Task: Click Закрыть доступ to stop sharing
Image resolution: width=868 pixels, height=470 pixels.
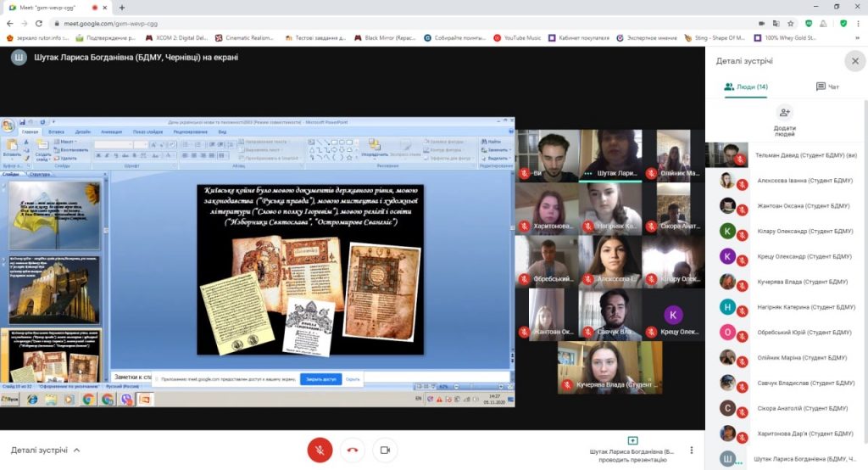Action: tap(320, 379)
